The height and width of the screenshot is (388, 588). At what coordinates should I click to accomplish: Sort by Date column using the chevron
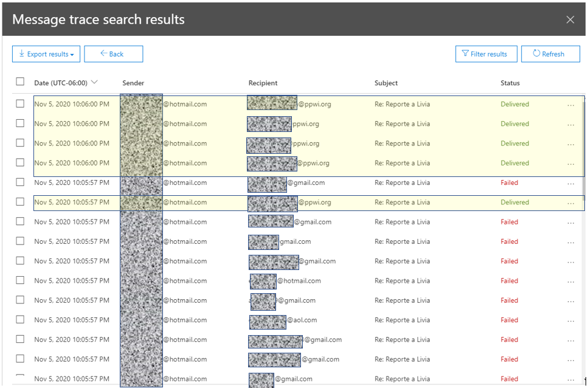point(94,83)
